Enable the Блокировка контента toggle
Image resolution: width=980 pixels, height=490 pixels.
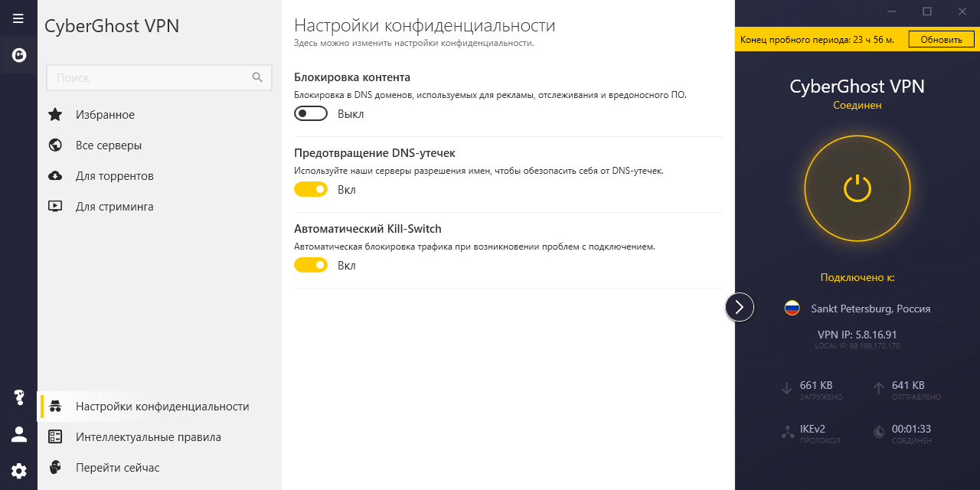(311, 114)
